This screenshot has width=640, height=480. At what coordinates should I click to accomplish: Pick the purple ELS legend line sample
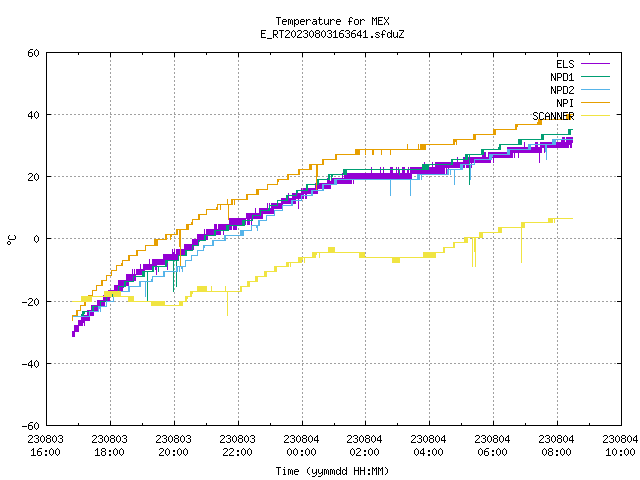(x=595, y=64)
